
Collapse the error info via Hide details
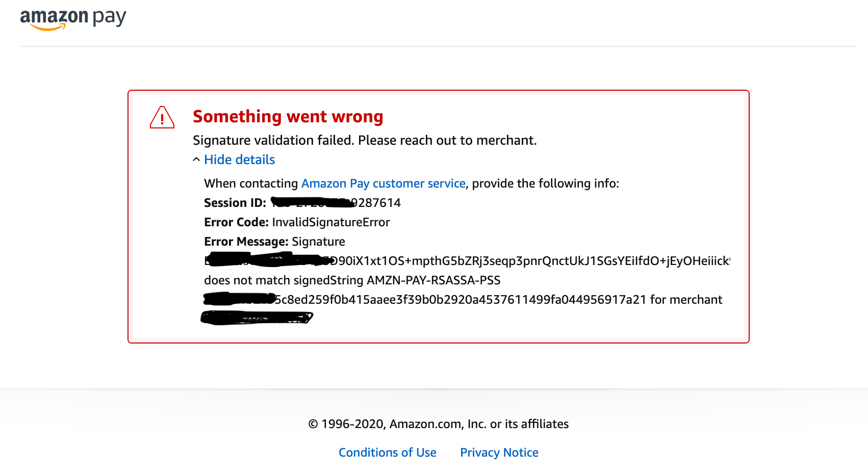point(239,160)
